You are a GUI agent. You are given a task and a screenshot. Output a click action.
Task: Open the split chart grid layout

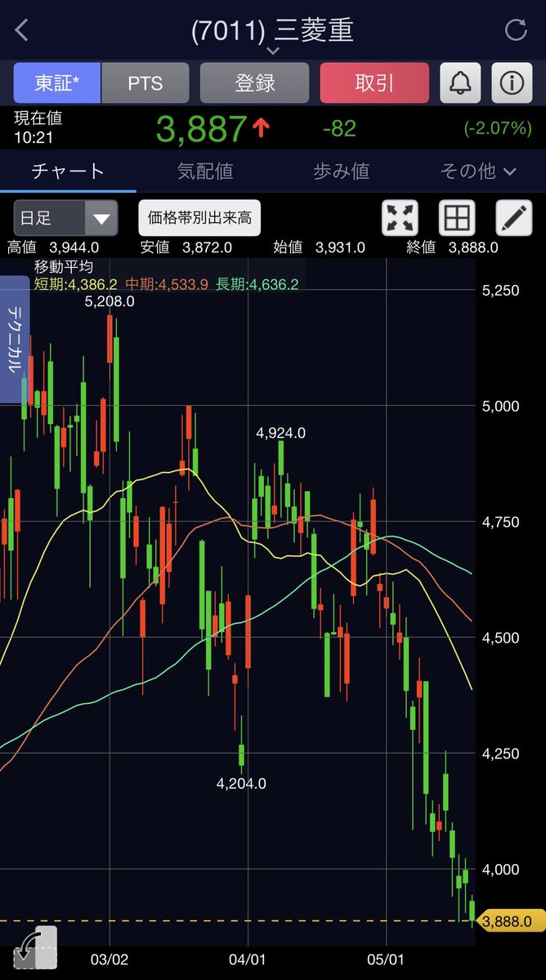tap(457, 218)
